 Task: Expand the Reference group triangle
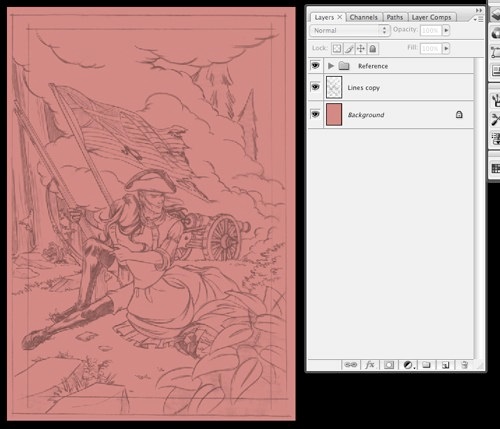coord(331,66)
